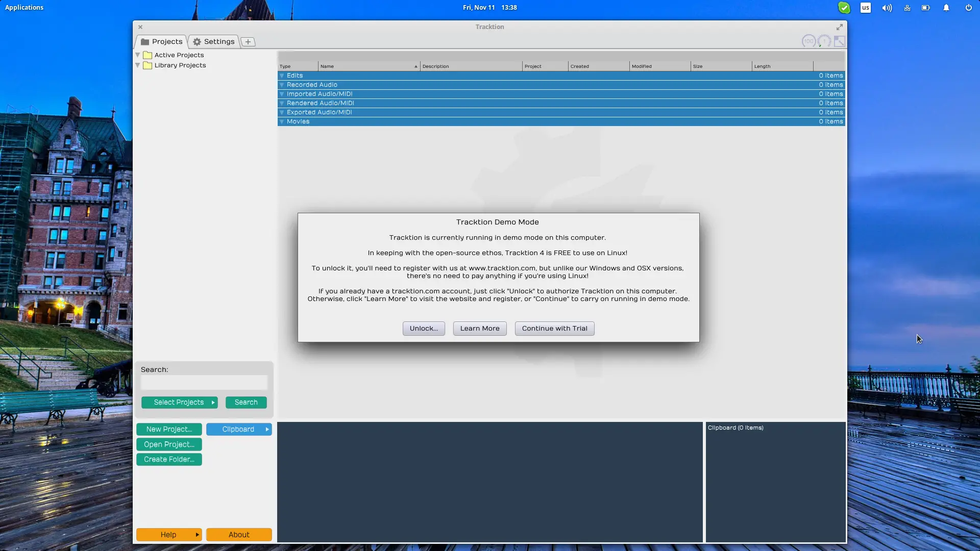Screen dimensions: 980x551
Task: Switch to the Settings tab
Action: click(213, 42)
